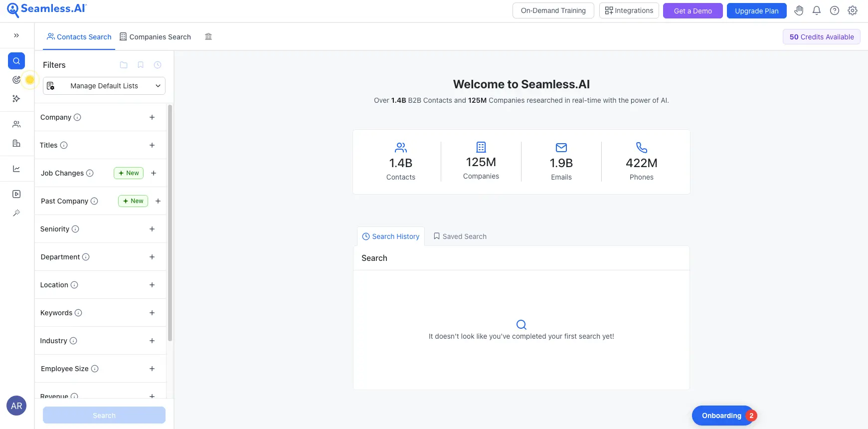Click the Get a Demo button
Screen dimensions: 868x429
[693, 11]
